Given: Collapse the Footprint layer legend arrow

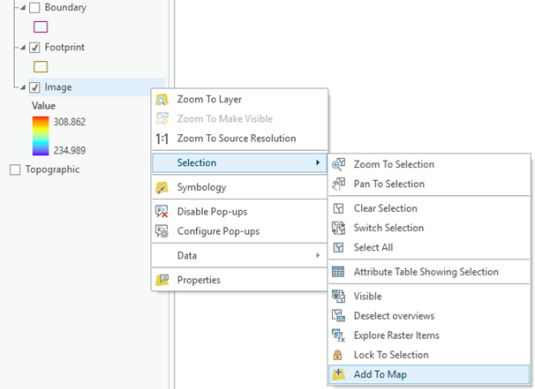Looking at the screenshot, I should pyautogui.click(x=23, y=47).
